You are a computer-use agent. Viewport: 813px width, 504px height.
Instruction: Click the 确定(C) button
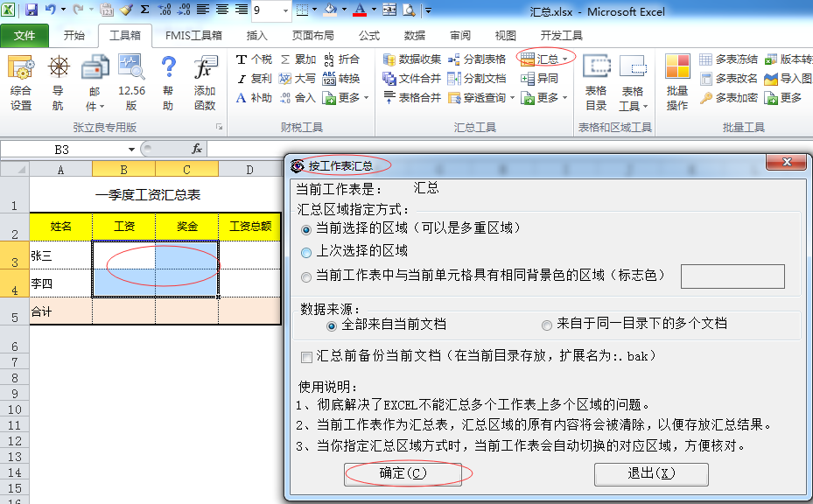403,473
